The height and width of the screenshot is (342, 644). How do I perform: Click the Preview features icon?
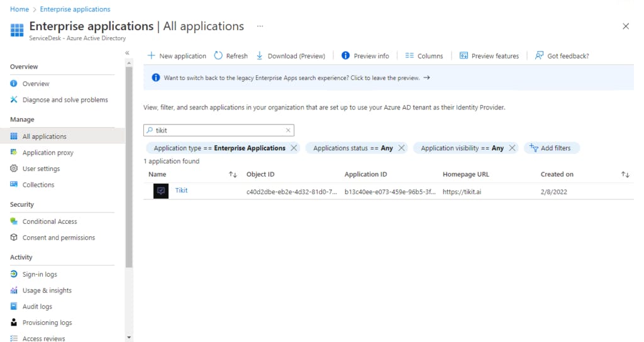(464, 55)
